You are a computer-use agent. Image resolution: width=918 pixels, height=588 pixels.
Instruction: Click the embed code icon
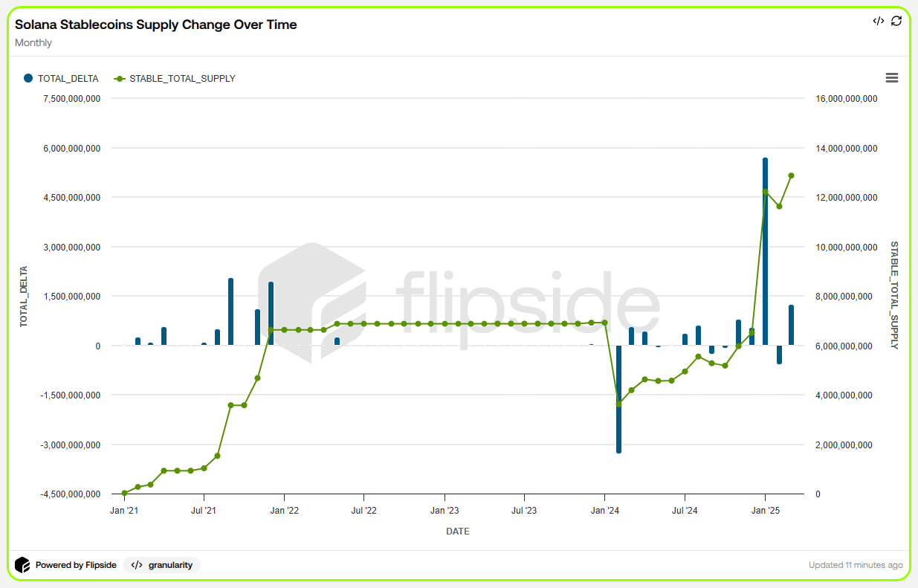coord(878,21)
